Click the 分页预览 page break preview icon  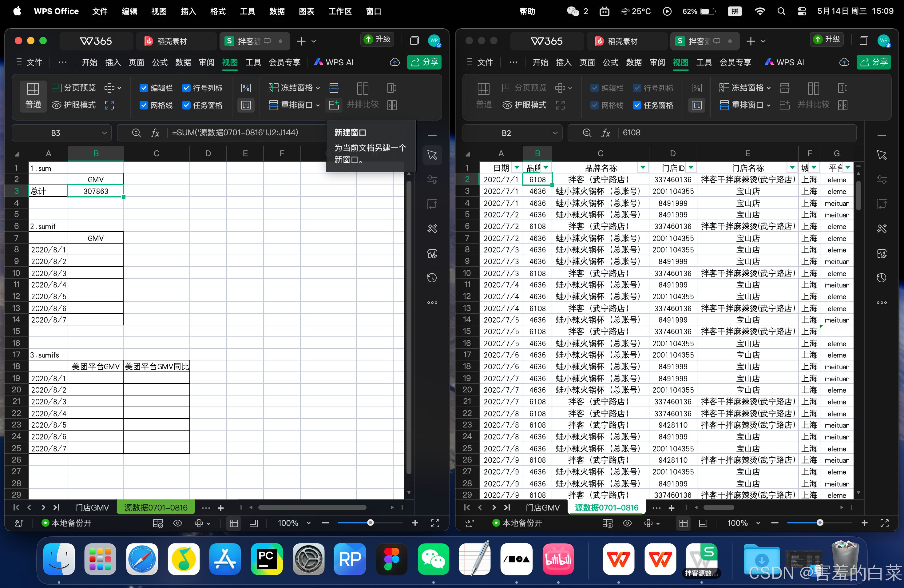pyautogui.click(x=56, y=88)
